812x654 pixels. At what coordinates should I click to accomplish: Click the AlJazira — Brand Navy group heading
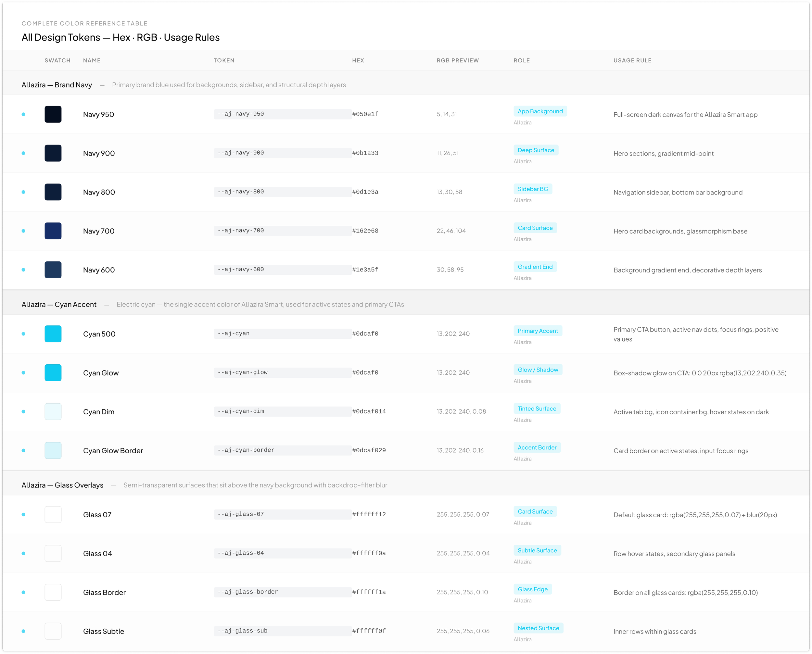57,85
